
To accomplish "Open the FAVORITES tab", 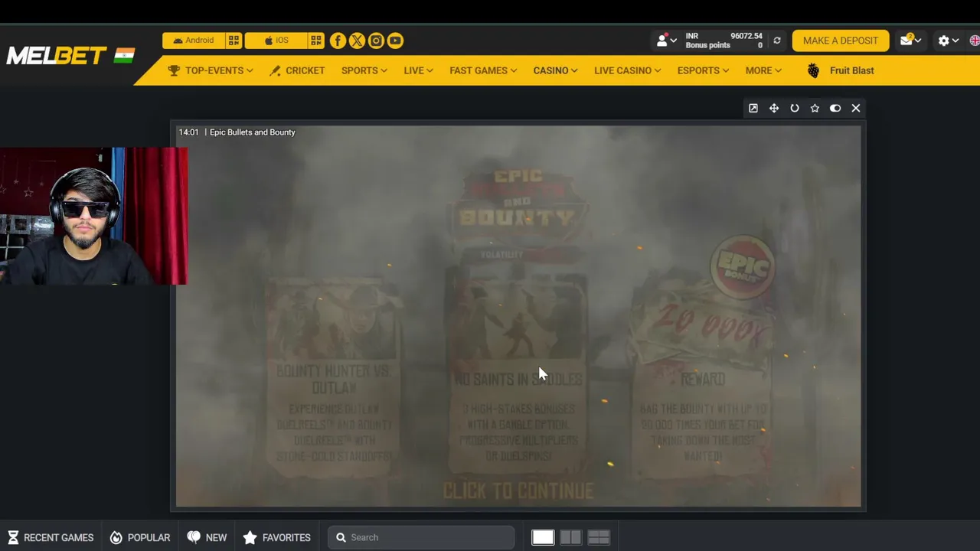I will click(x=277, y=537).
